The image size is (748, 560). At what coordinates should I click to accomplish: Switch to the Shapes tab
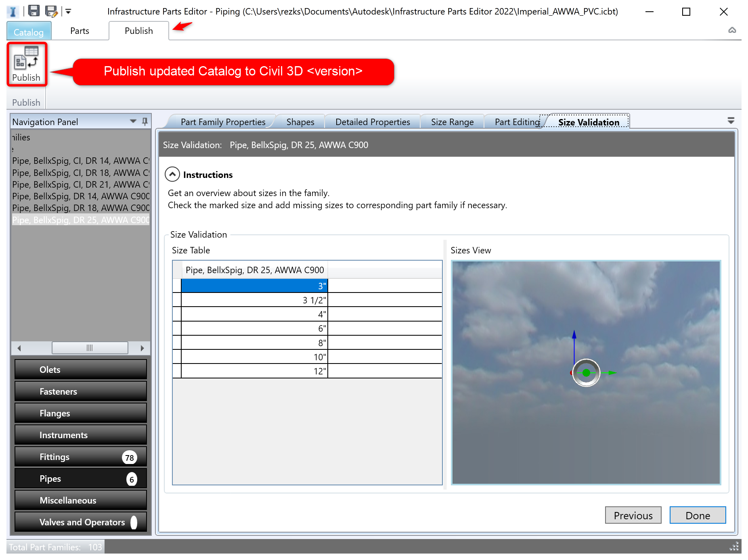[300, 122]
